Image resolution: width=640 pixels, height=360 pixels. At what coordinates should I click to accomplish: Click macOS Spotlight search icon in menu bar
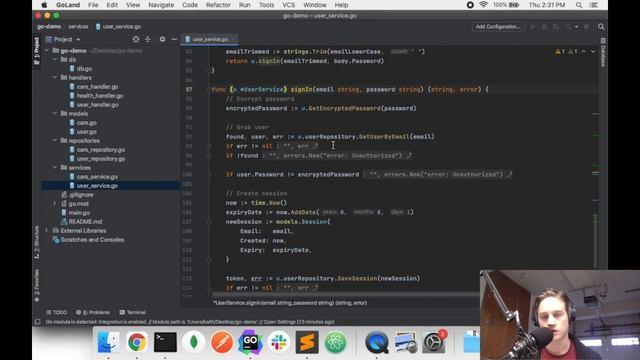click(x=579, y=5)
